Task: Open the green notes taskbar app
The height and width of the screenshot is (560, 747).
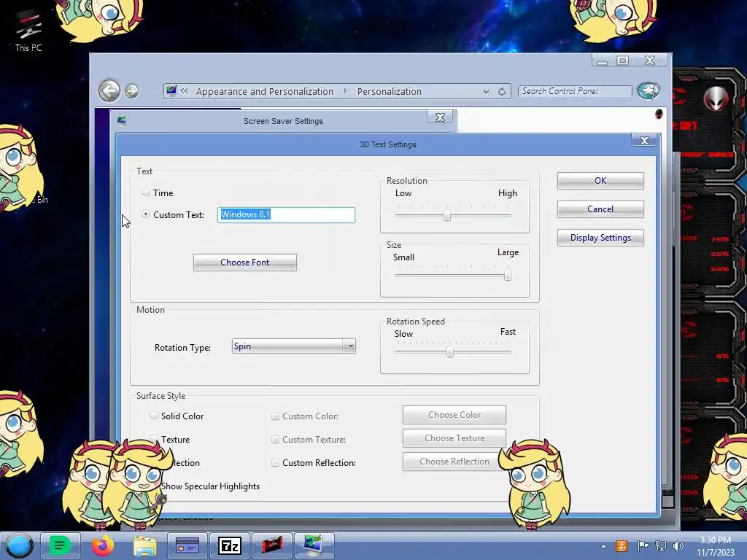Action: pyautogui.click(x=60, y=545)
